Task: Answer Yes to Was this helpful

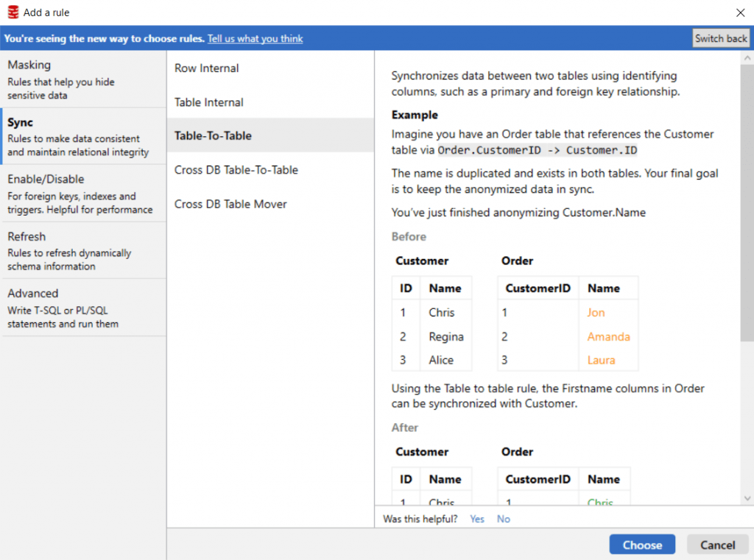Action: 477,519
